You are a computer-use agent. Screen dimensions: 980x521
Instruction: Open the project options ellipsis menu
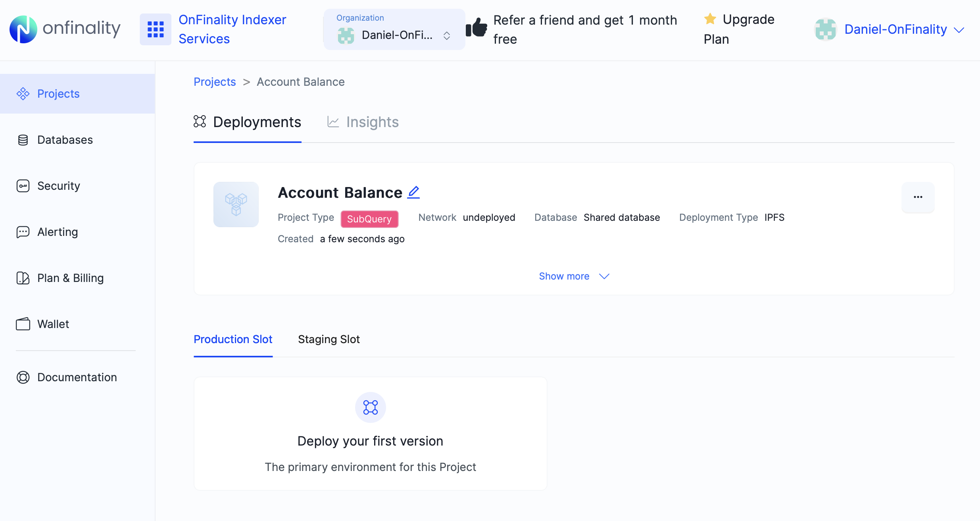click(918, 197)
